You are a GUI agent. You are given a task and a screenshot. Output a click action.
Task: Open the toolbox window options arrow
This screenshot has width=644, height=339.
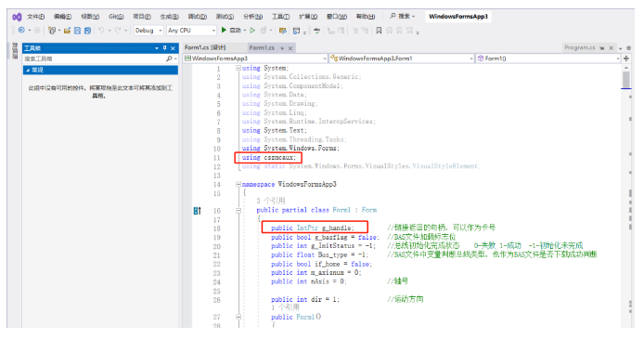click(x=157, y=48)
